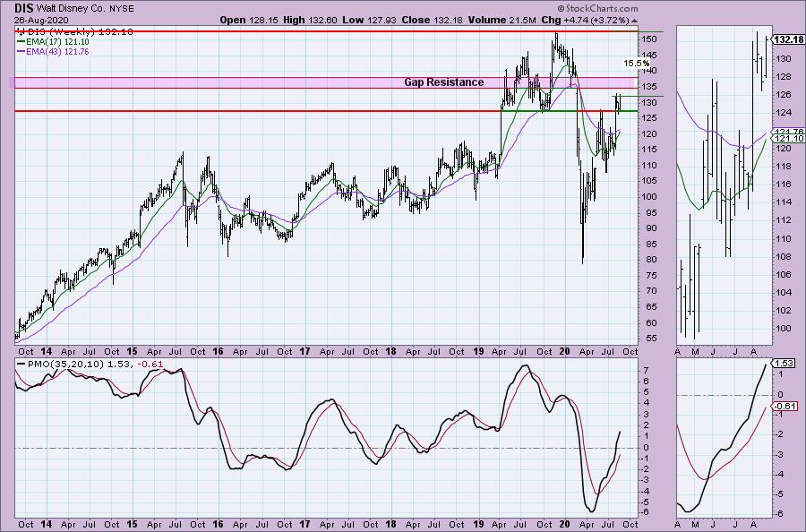This screenshot has height=532, width=806.
Task: Click the EMA(43) 121.76 legend text
Action: (57, 51)
